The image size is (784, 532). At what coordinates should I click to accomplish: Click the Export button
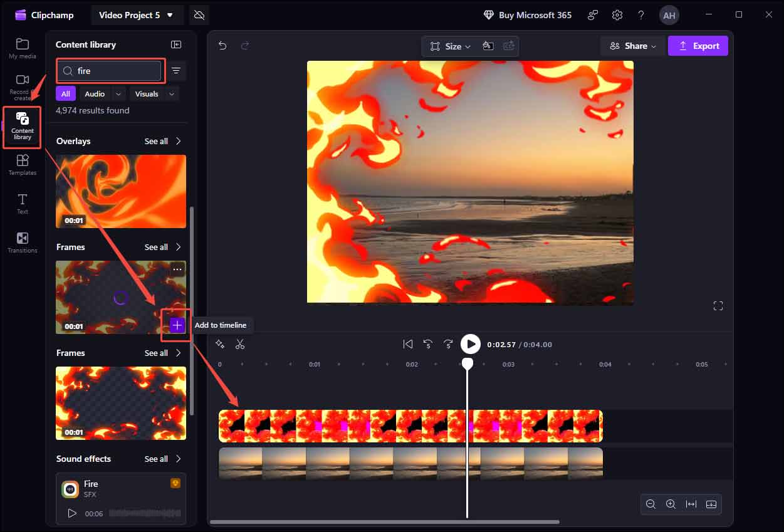tap(698, 45)
